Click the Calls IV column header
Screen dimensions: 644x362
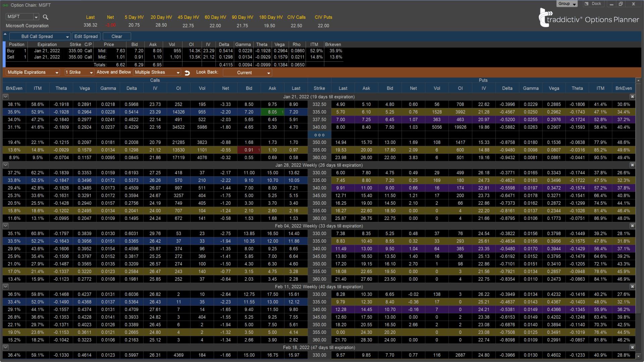pyautogui.click(x=155, y=88)
